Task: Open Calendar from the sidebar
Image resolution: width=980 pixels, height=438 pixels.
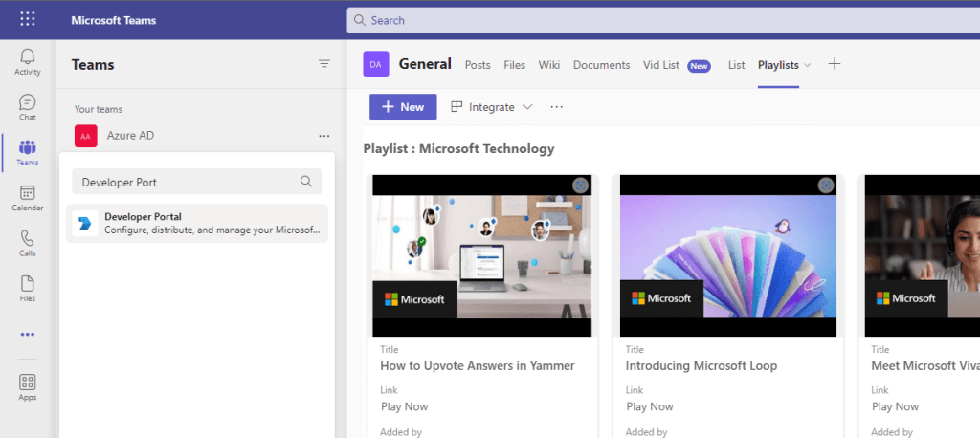Action: (27, 198)
